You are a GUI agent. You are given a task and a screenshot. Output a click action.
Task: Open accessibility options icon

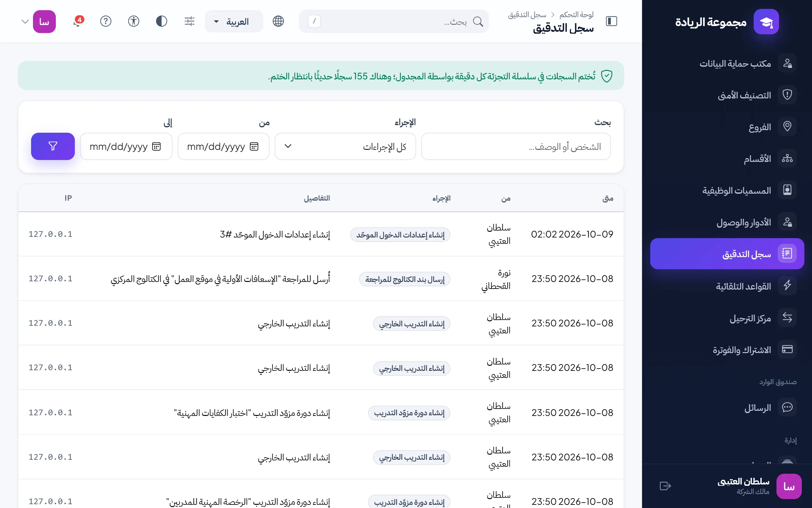tap(134, 21)
